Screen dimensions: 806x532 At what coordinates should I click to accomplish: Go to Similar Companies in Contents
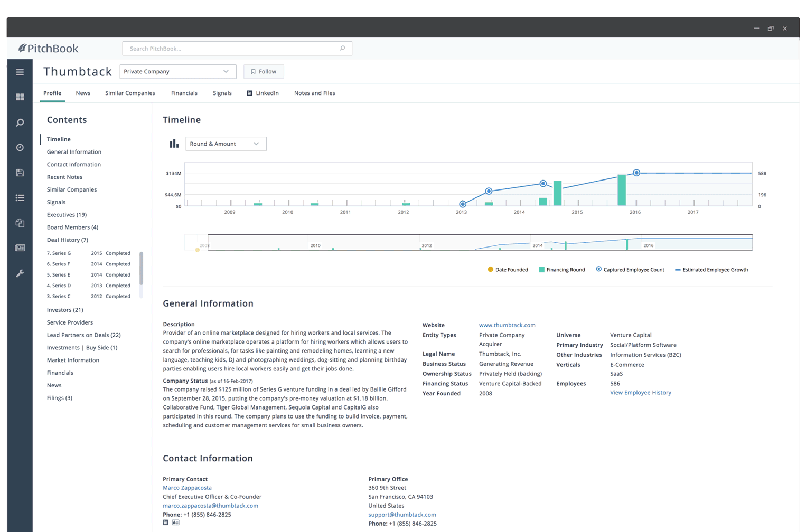pyautogui.click(x=72, y=189)
